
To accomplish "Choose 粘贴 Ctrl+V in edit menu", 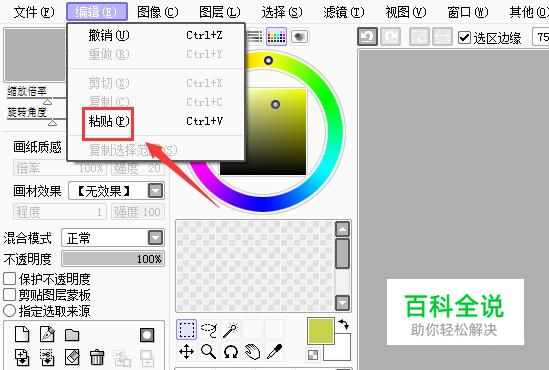I will 156,121.
